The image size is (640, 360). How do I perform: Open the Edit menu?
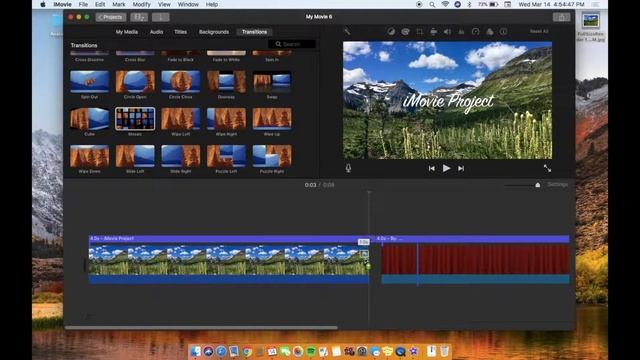(x=100, y=4)
